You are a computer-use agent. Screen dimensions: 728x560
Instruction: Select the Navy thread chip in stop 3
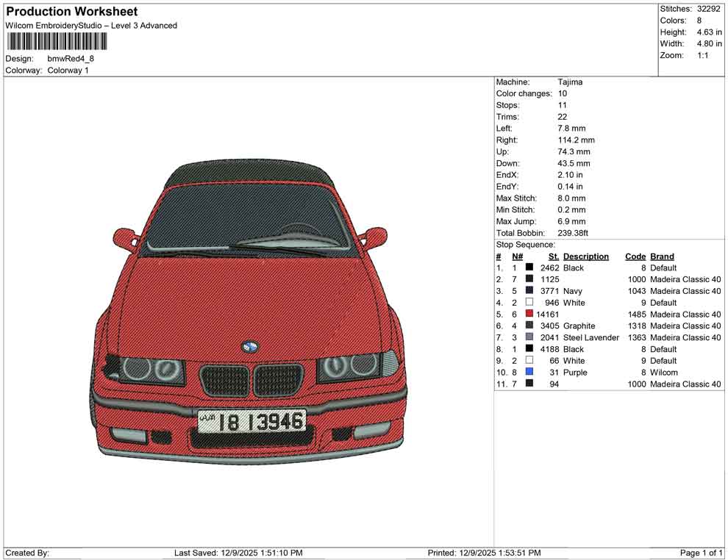(x=529, y=291)
